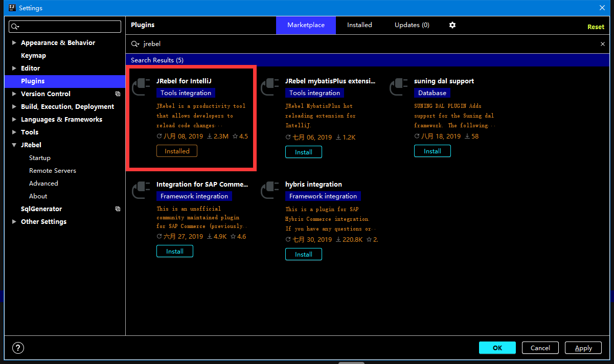Install JRebel mybatisPlus extension plugin
Image resolution: width=614 pixels, height=364 pixels.
[304, 152]
